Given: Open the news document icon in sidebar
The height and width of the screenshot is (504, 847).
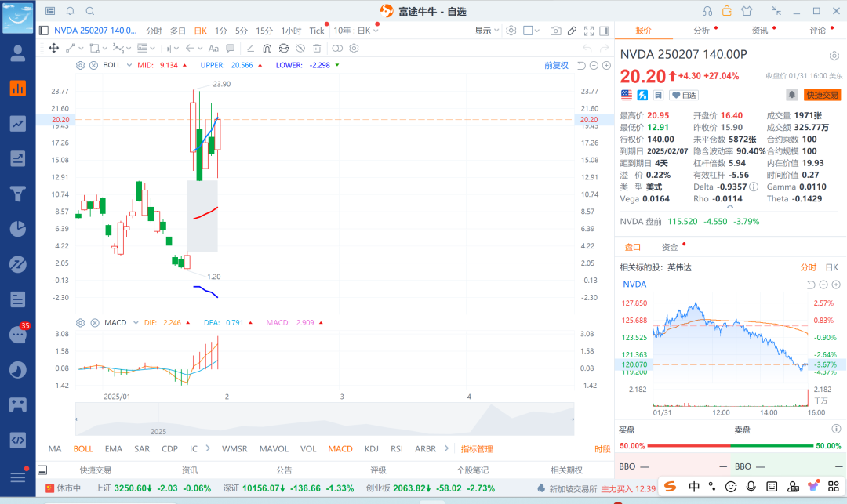Looking at the screenshot, I should click(x=18, y=299).
